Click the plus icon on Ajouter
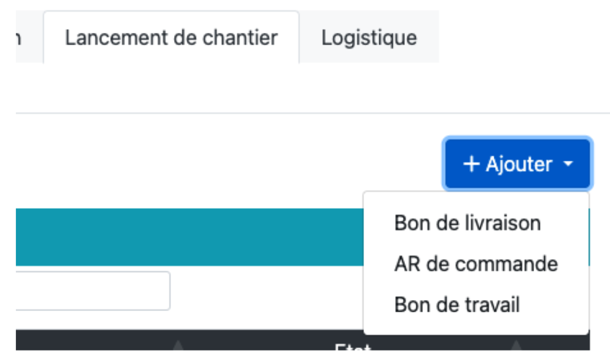610x364 pixels. (x=472, y=164)
